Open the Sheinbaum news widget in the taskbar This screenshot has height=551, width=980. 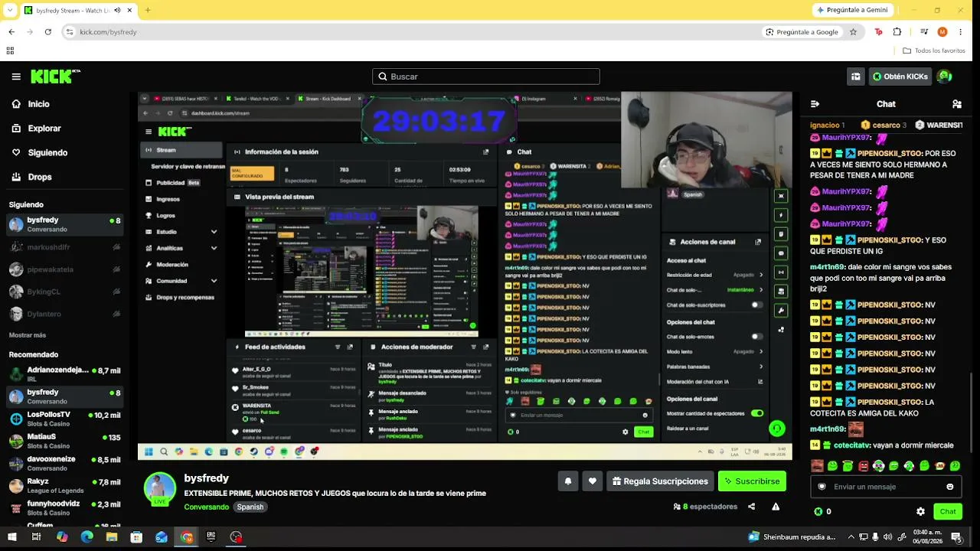792,537
